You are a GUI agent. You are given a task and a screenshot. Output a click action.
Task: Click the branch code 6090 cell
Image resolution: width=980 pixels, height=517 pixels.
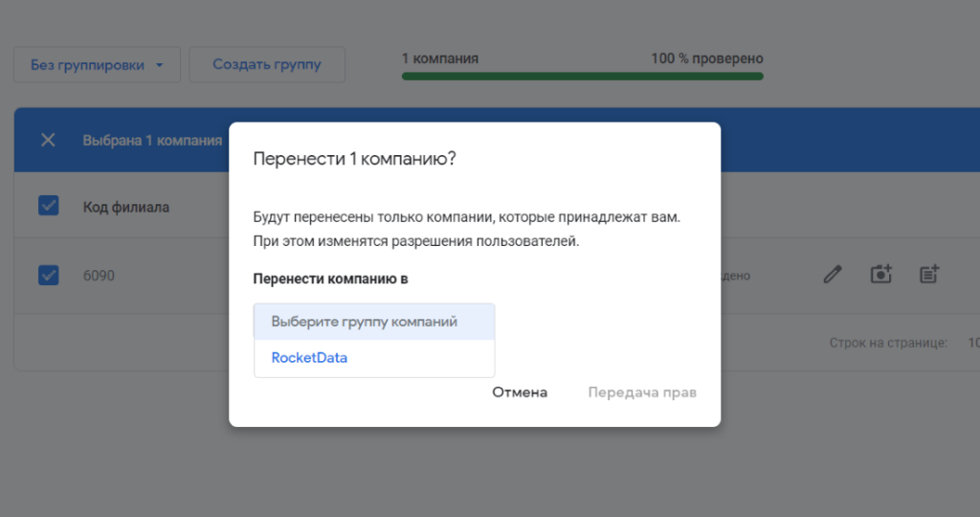99,276
